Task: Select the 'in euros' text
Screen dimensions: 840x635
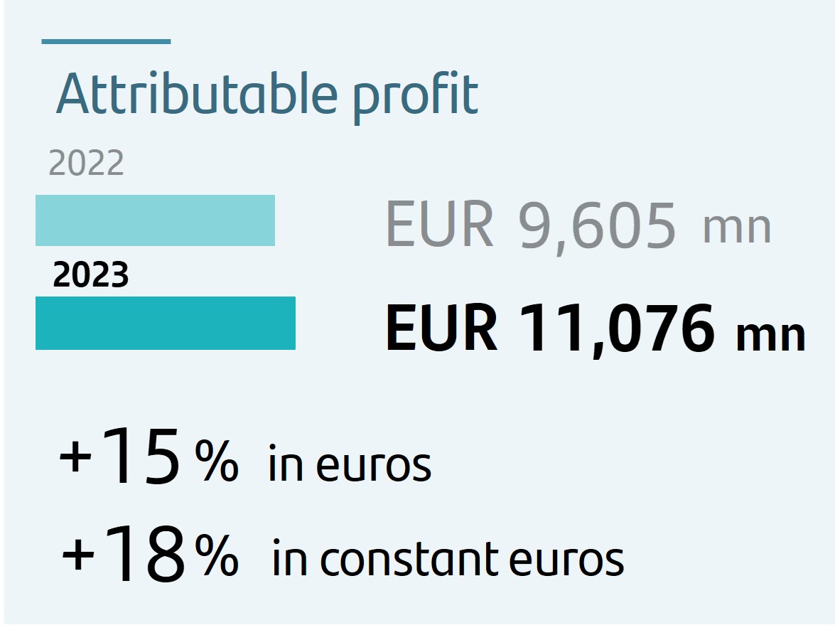Action: tap(349, 463)
